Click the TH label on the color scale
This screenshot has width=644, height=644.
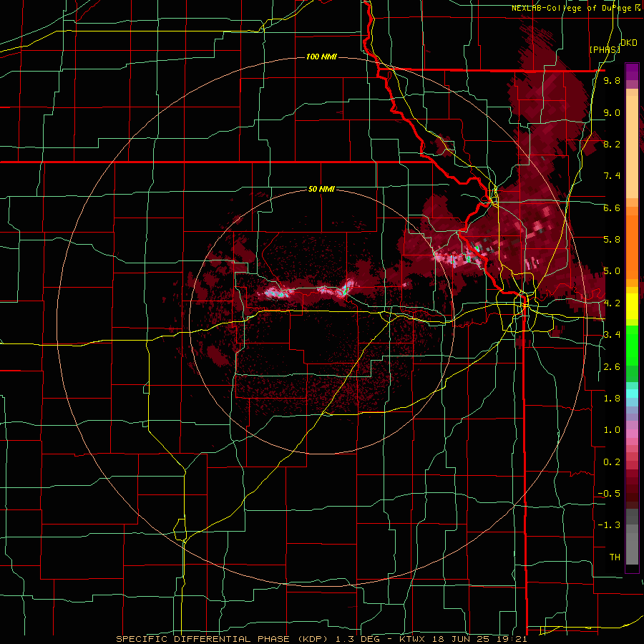pyautogui.click(x=615, y=557)
